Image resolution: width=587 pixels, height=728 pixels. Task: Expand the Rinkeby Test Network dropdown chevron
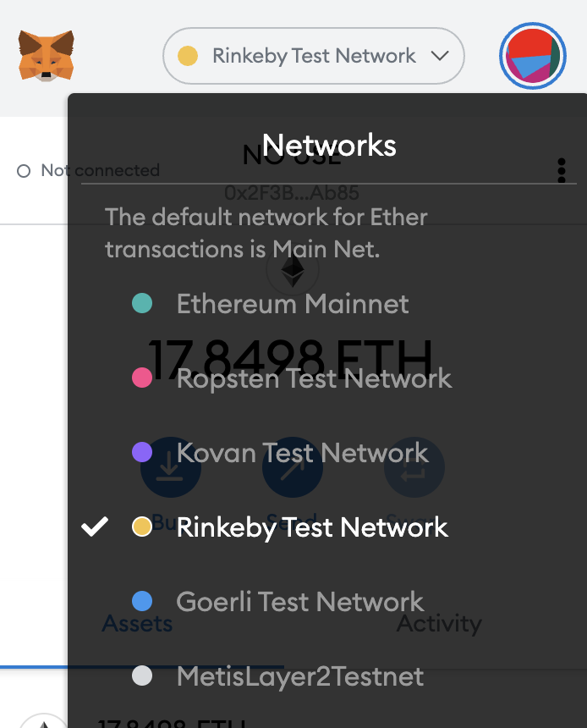coord(440,56)
